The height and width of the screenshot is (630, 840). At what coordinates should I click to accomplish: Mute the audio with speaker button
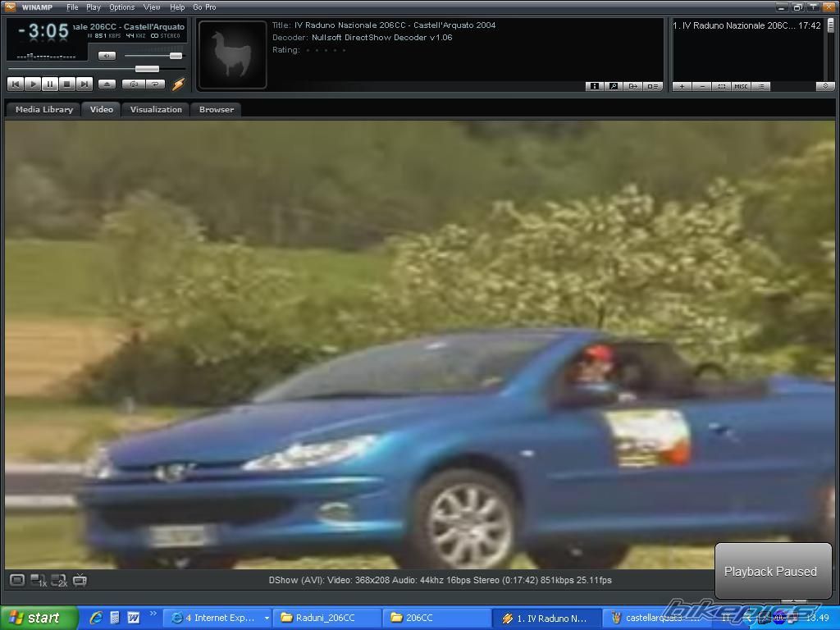tap(107, 56)
